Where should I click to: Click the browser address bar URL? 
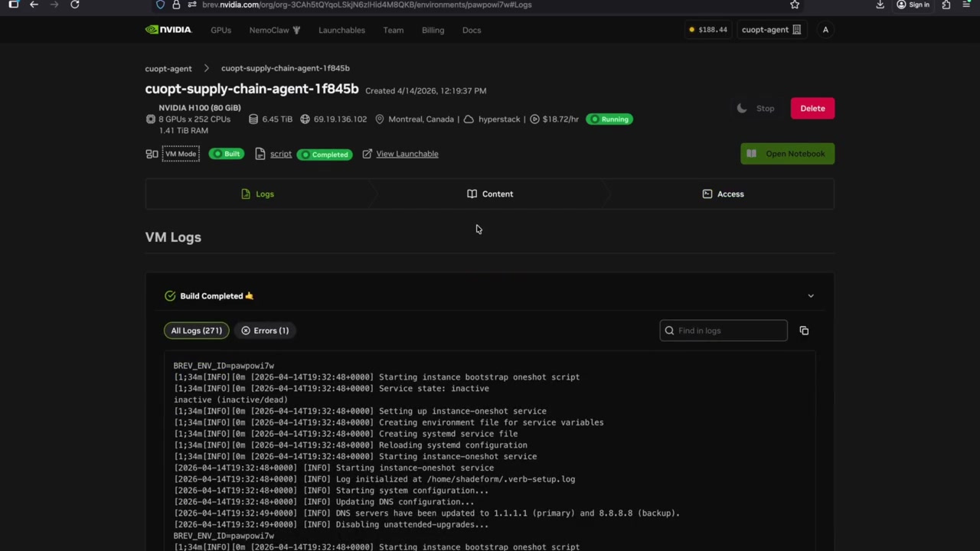click(x=367, y=5)
